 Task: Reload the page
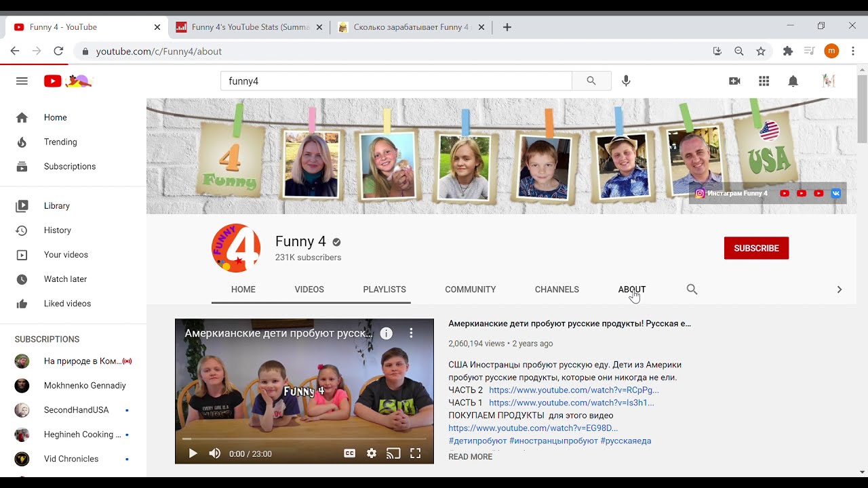[x=58, y=51]
